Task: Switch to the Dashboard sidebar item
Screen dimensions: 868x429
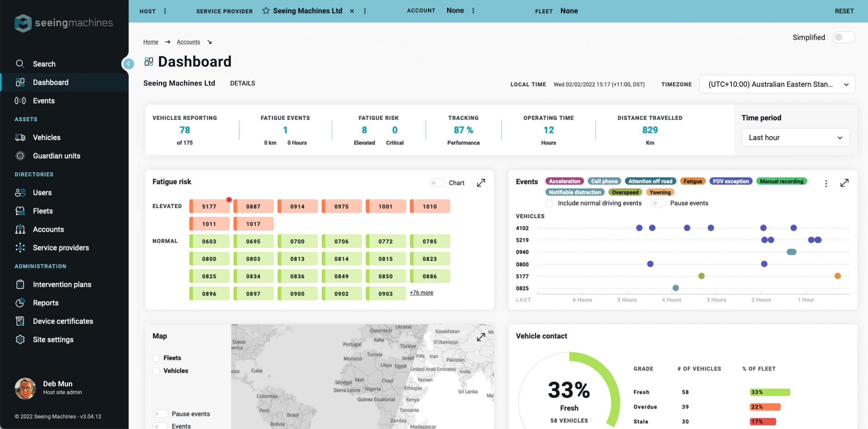Action: coord(50,82)
